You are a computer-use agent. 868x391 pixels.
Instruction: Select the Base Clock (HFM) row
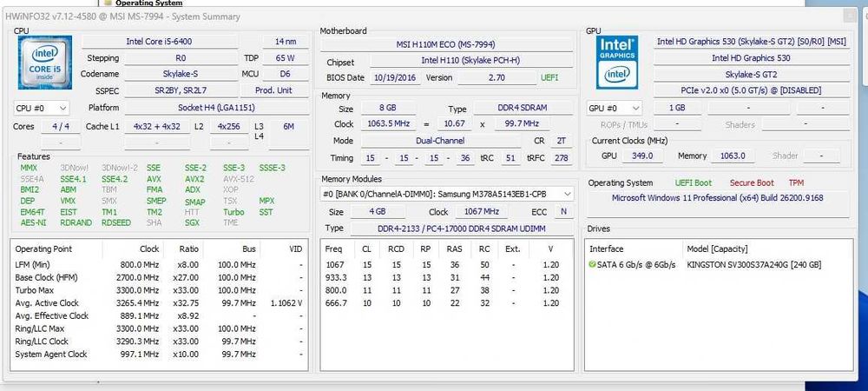[x=159, y=277]
